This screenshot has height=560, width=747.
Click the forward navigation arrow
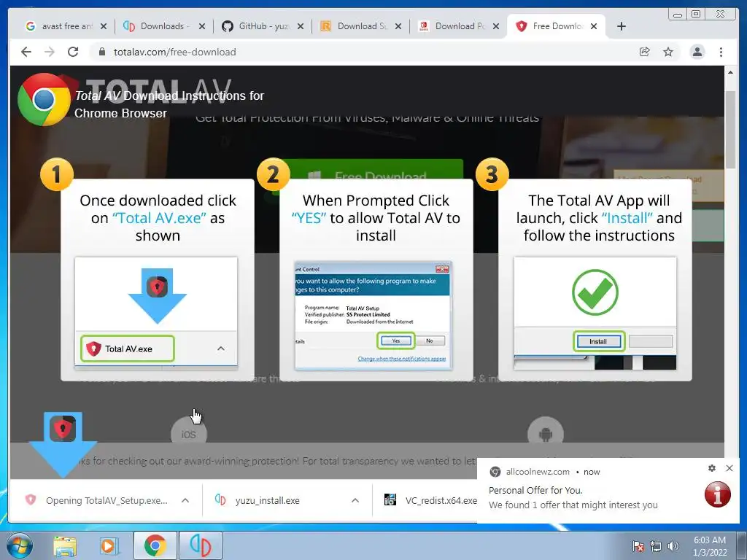pos(50,52)
